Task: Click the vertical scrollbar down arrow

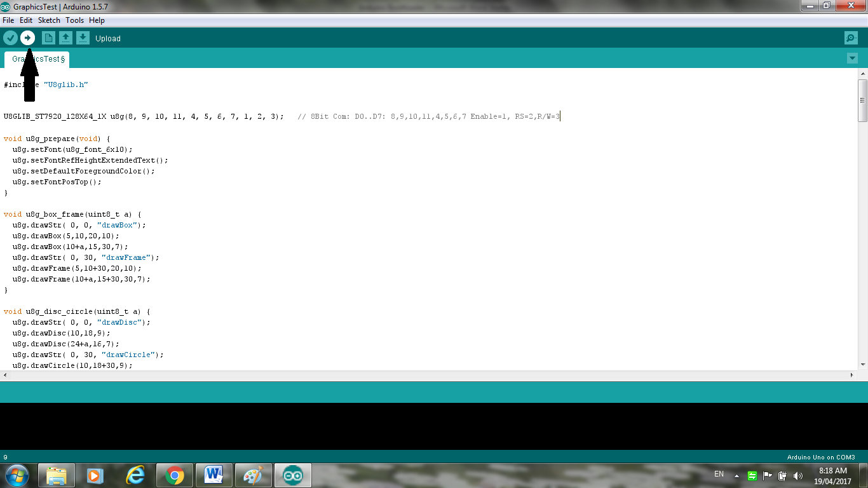Action: tap(862, 365)
